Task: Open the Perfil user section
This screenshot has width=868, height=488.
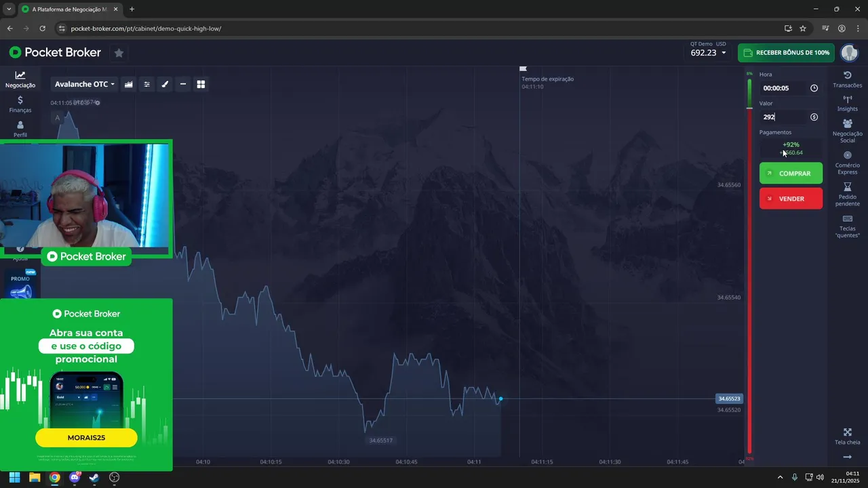Action: 20,129
